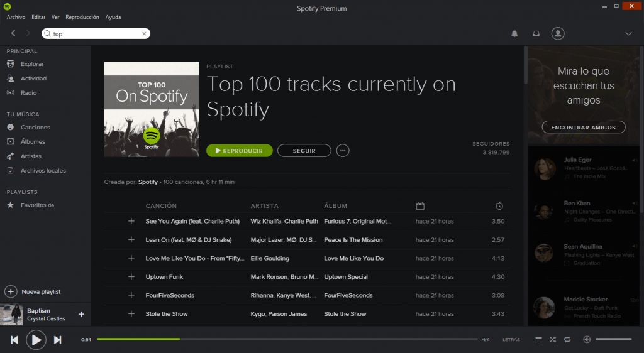Screen dimensions: 644x353
Task: Skip to next track
Action: pos(57,340)
